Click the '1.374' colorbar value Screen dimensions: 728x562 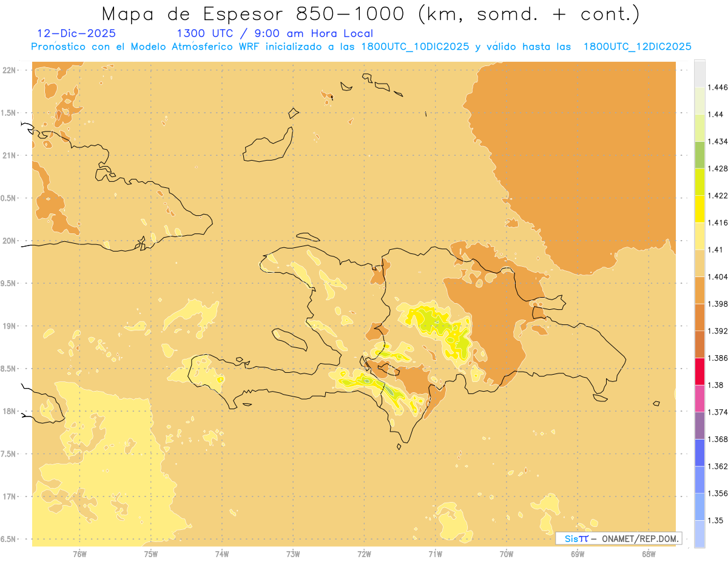pyautogui.click(x=718, y=412)
